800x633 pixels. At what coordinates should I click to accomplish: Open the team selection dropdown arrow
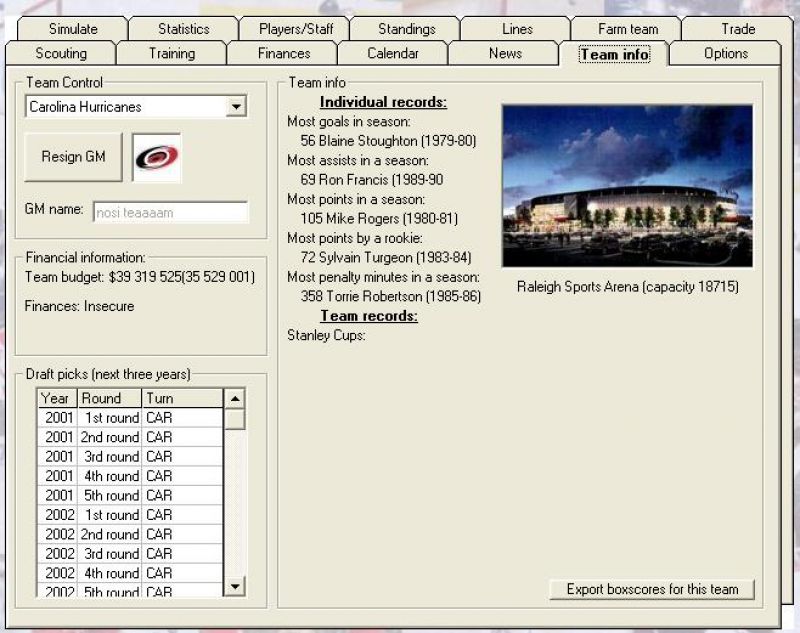(236, 107)
